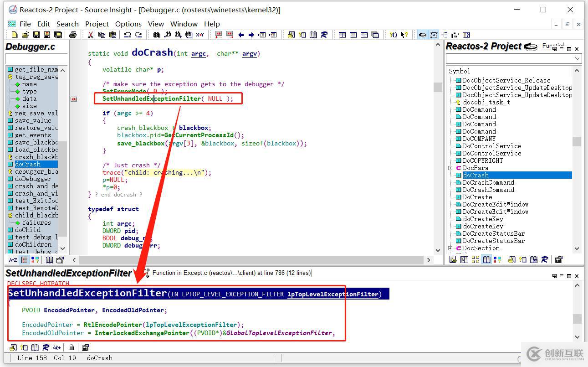Image resolution: width=588 pixels, height=367 pixels.
Task: Select docobj_task_t in project symbols
Action: point(486,102)
